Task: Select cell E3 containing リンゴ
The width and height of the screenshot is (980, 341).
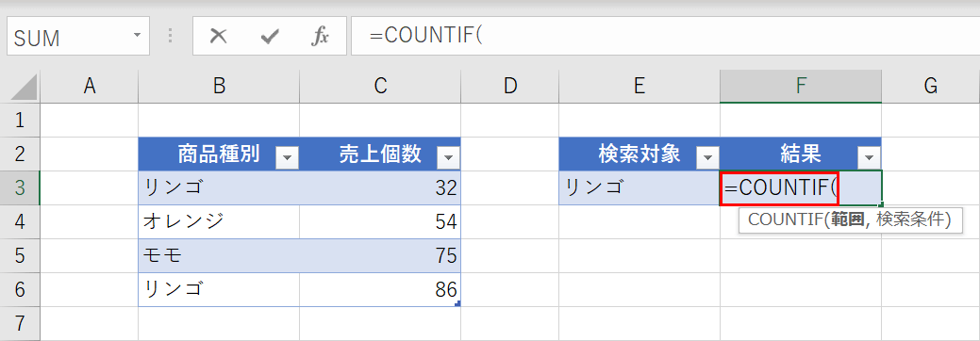Action: (x=639, y=187)
